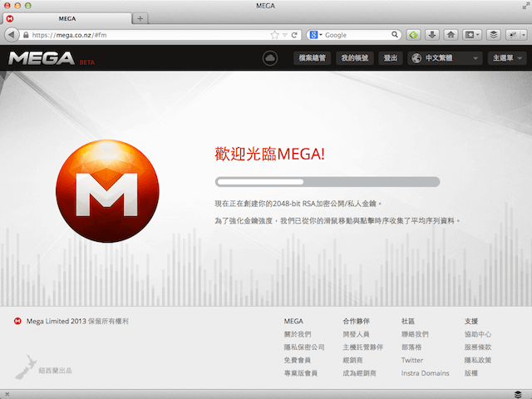Click the key generation progress bar
This screenshot has height=399, width=532.
[328, 182]
